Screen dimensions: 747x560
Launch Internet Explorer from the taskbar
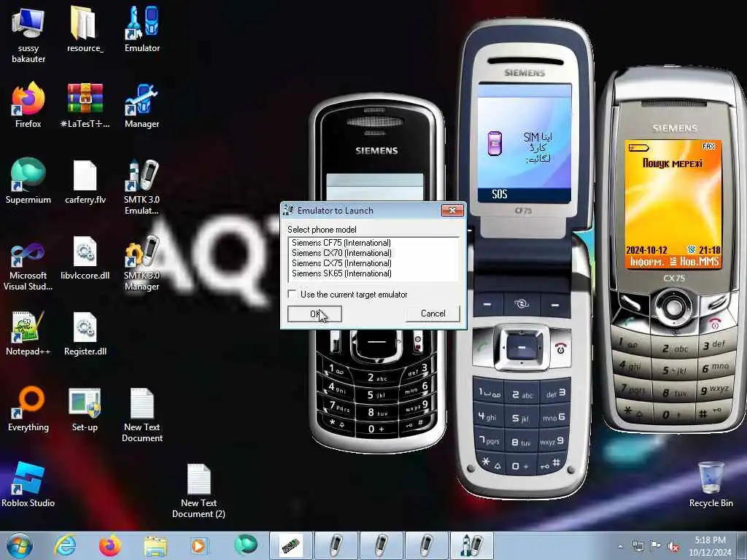pos(65,545)
